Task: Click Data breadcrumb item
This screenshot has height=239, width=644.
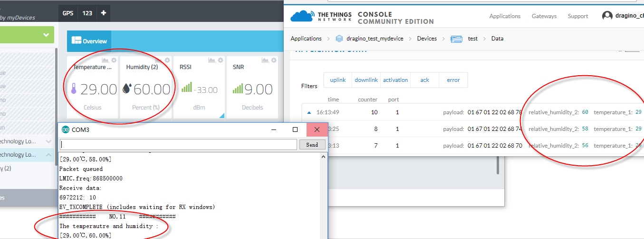Action: tap(498, 39)
